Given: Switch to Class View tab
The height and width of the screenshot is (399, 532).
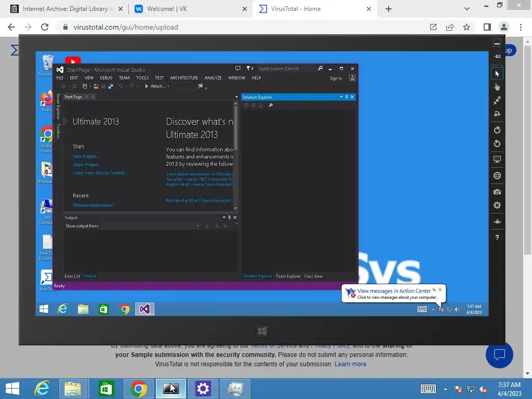Looking at the screenshot, I should point(313,276).
